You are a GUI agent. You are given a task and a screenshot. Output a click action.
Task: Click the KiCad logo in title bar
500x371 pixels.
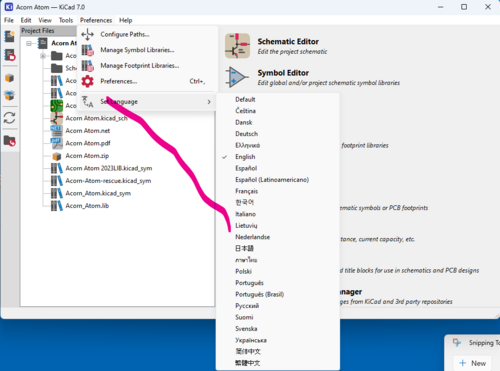click(x=9, y=7)
